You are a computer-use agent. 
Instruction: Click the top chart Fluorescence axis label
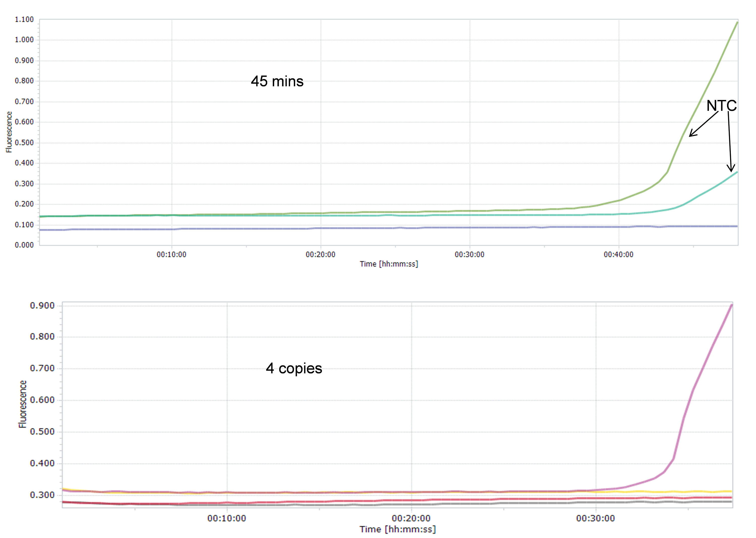tap(9, 132)
